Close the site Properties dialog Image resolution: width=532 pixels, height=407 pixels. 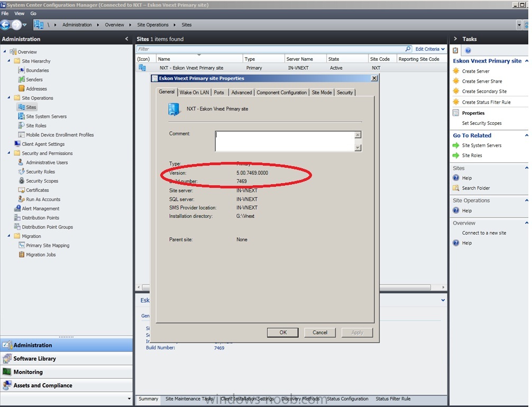[x=374, y=78]
